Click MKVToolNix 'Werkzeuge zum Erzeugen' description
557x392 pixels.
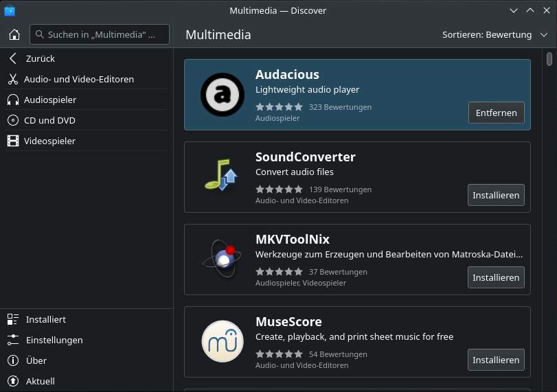click(x=389, y=254)
